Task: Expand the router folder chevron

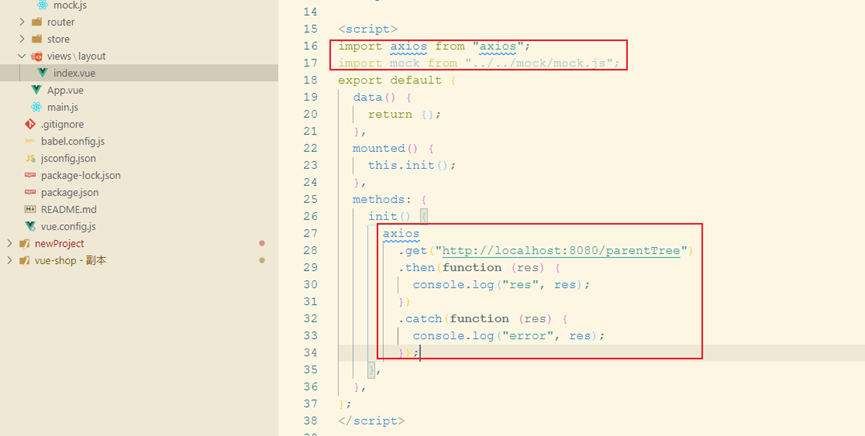Action: 22,22
